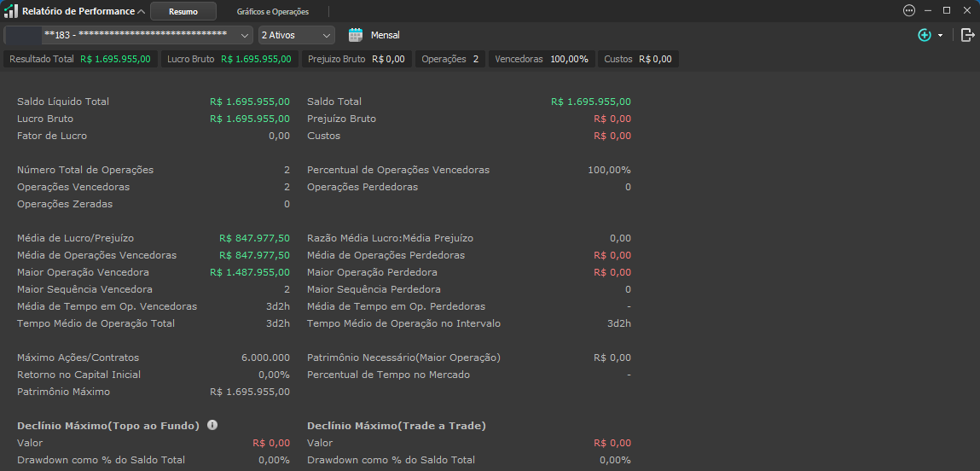Maximize the report window

[x=946, y=10]
